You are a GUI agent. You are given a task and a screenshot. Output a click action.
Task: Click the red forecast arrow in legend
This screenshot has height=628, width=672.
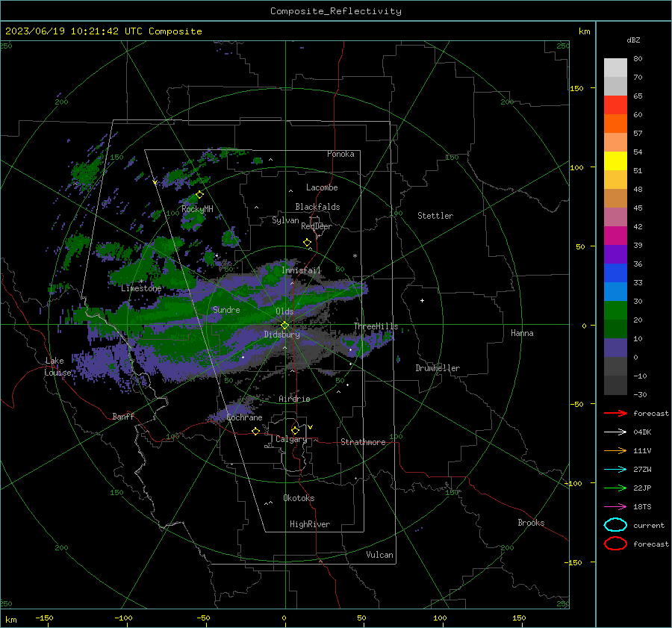(x=615, y=413)
